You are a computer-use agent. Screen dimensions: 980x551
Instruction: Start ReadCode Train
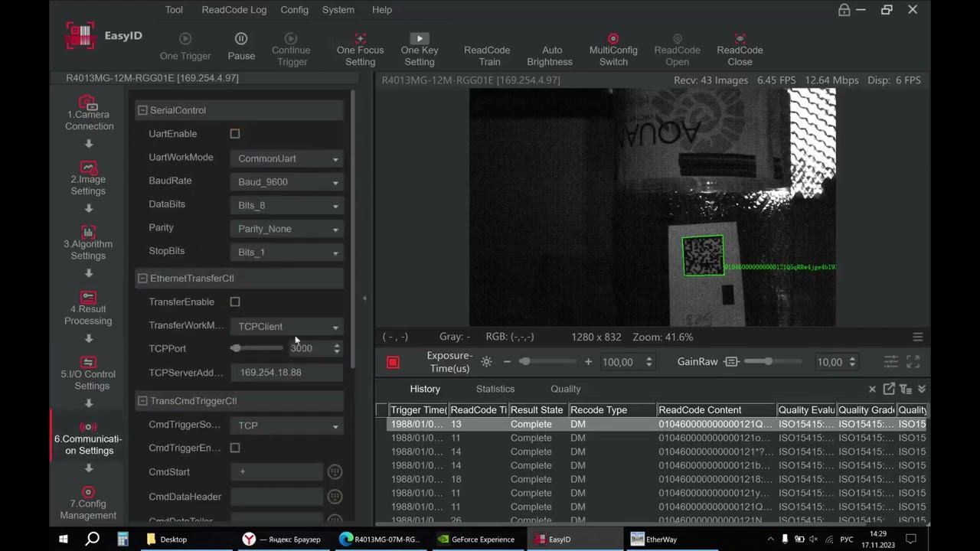[487, 55]
